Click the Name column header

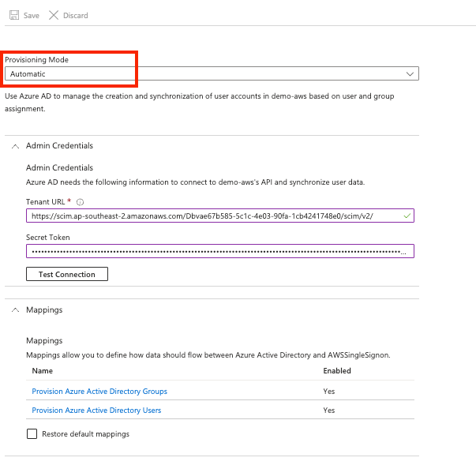[43, 370]
